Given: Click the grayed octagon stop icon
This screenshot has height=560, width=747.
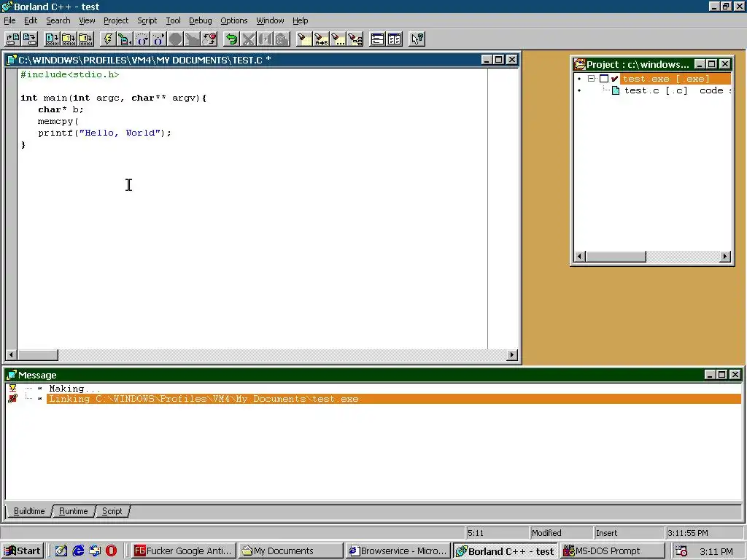Looking at the screenshot, I should coord(175,39).
